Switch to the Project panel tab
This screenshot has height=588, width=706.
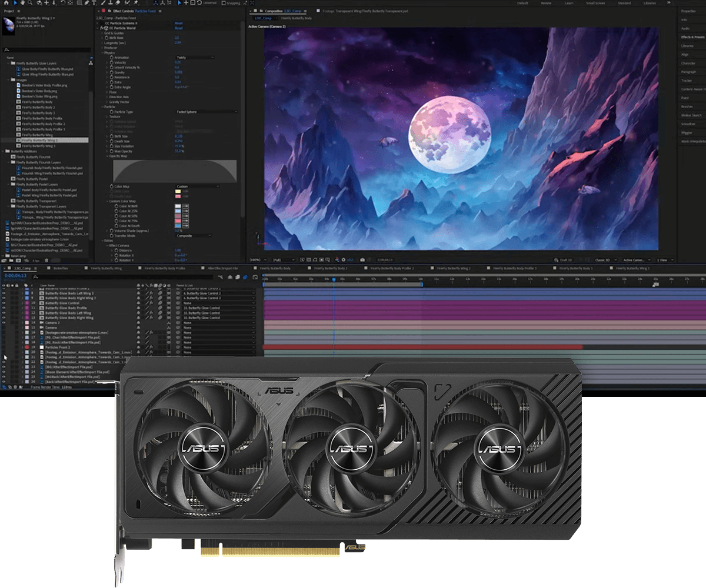point(9,11)
